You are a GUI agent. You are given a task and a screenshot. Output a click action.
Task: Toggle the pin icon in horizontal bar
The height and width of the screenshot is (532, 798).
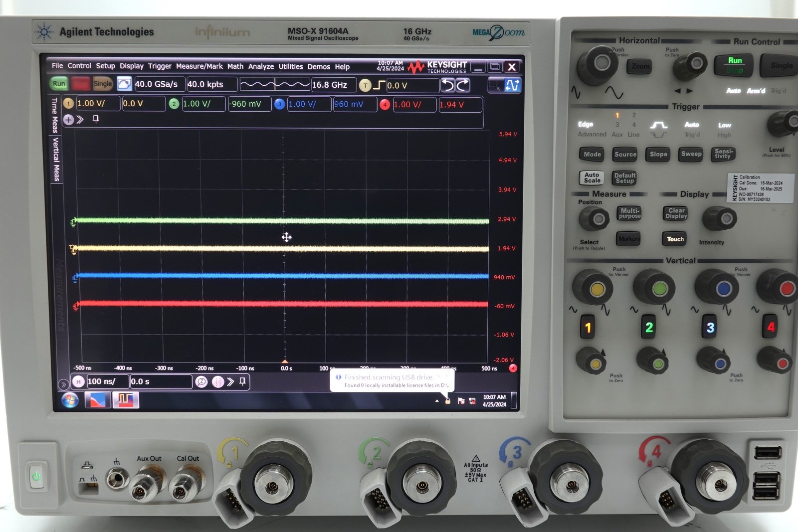coord(242,381)
